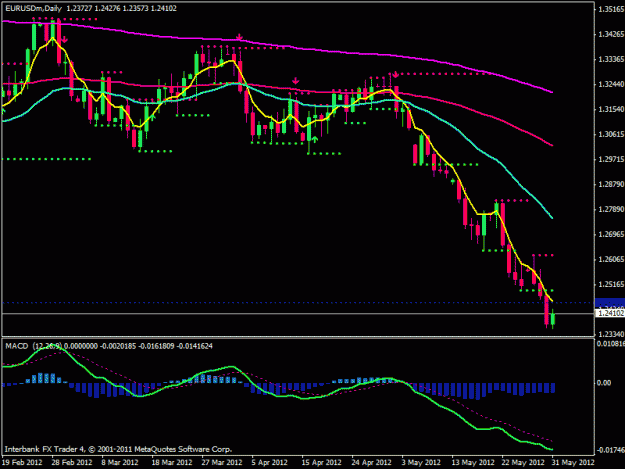Select the 1.30615 price axis label
The image size is (625, 469).
(611, 134)
